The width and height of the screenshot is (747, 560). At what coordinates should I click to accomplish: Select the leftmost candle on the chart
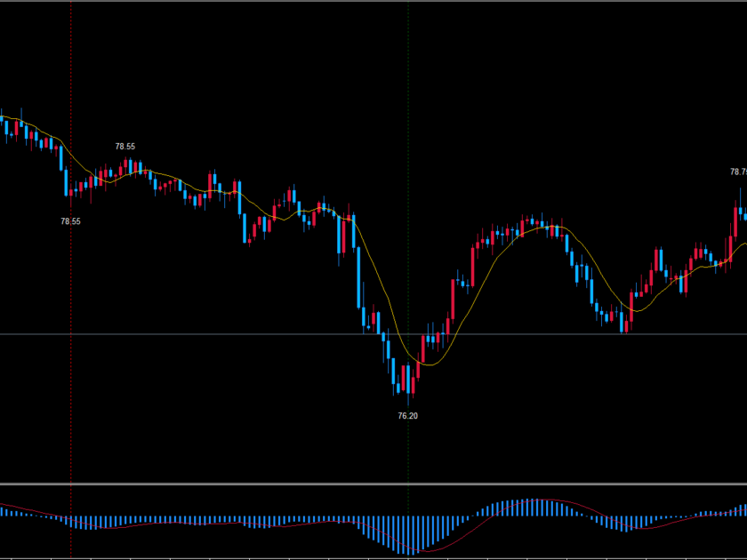click(x=2, y=117)
